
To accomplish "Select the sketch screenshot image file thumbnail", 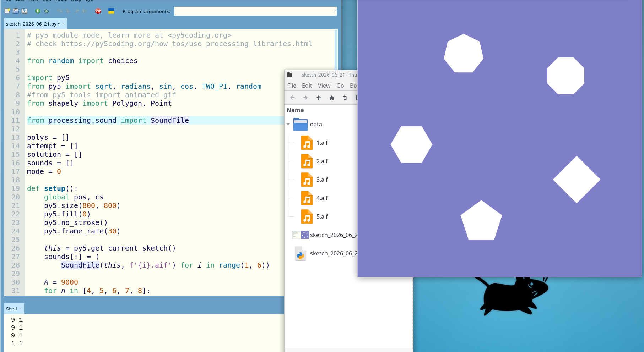I will coord(301,235).
